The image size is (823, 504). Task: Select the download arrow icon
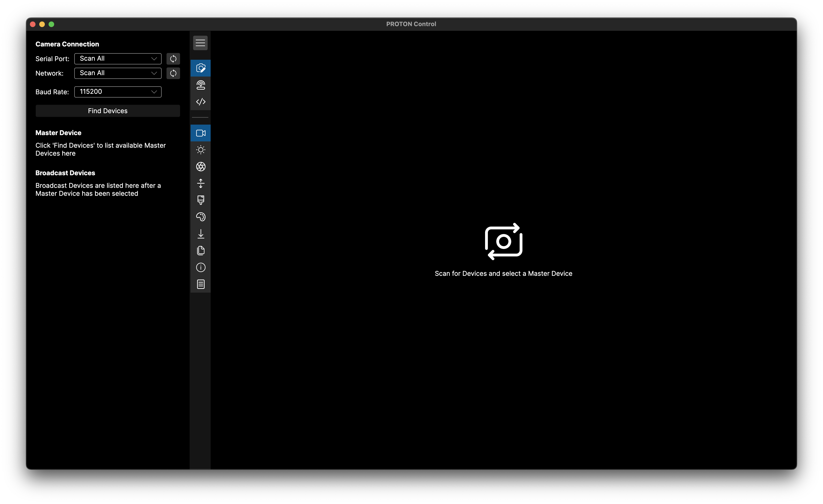click(200, 234)
